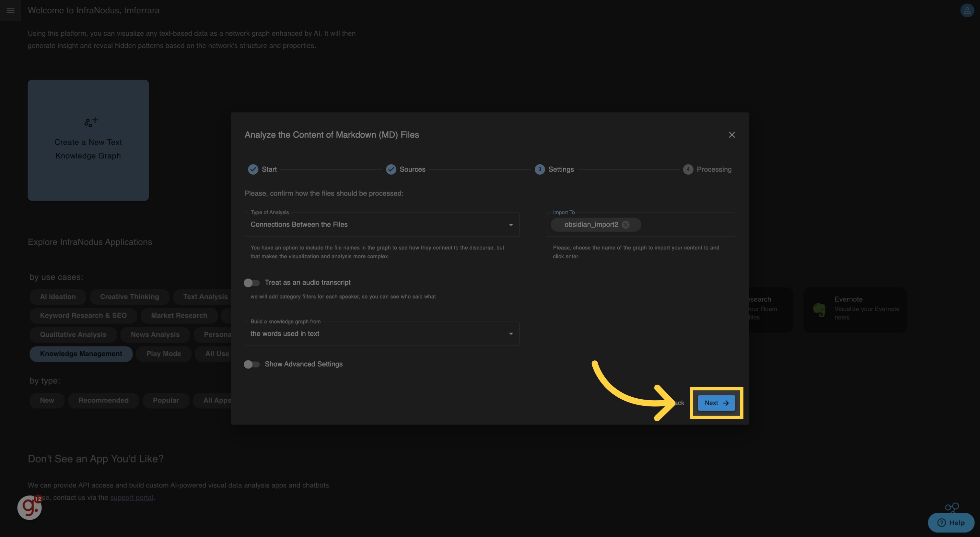Image resolution: width=980 pixels, height=537 pixels.
Task: Click the Next button
Action: (716, 403)
